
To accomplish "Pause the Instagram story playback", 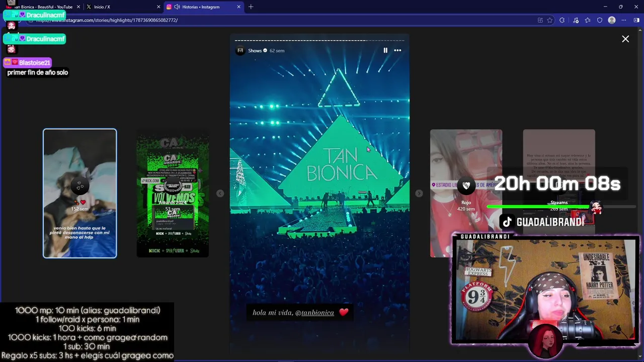I will pyautogui.click(x=385, y=50).
